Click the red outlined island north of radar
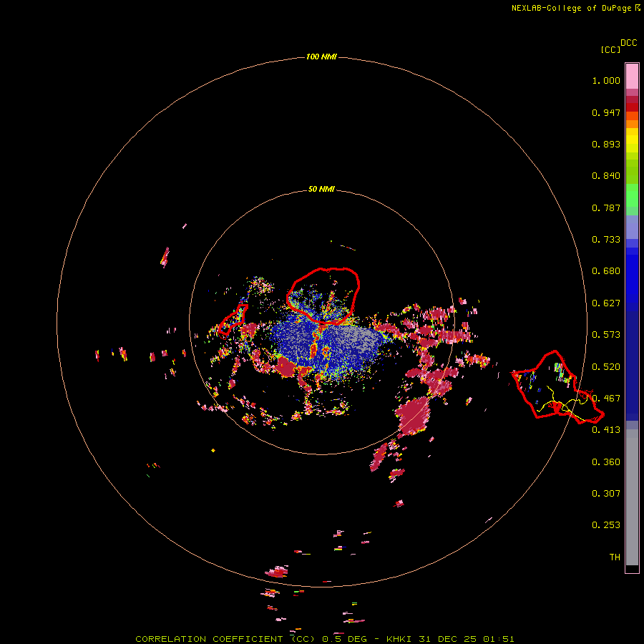The width and height of the screenshot is (644, 644). point(323,296)
